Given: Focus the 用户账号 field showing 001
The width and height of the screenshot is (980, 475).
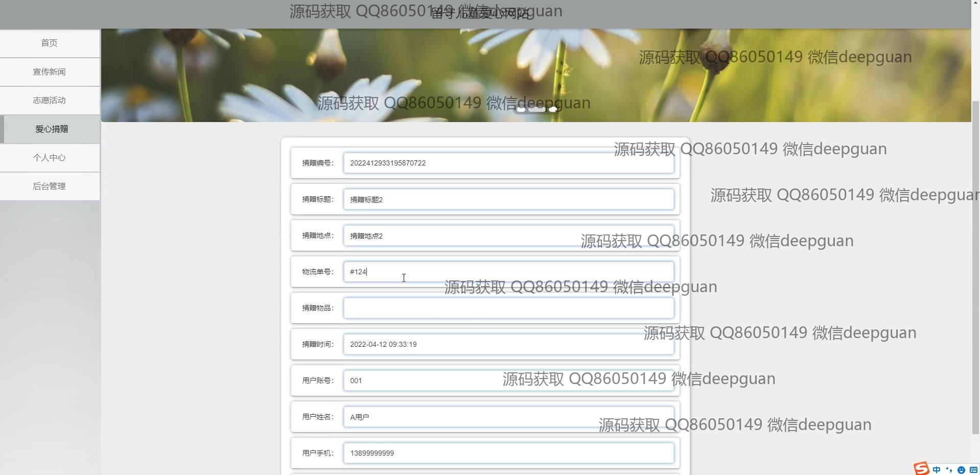Looking at the screenshot, I should pyautogui.click(x=508, y=381).
